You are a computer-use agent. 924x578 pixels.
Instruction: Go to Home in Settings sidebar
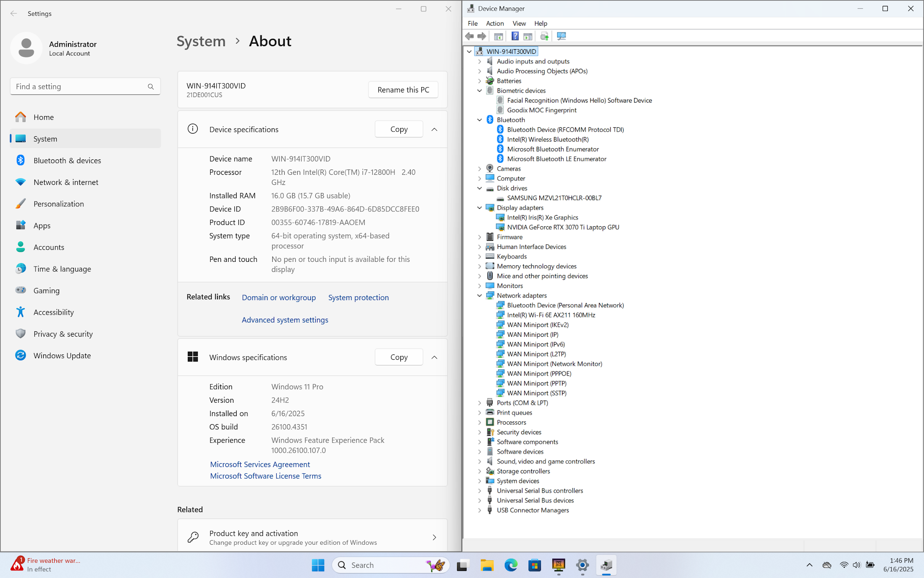(85, 117)
